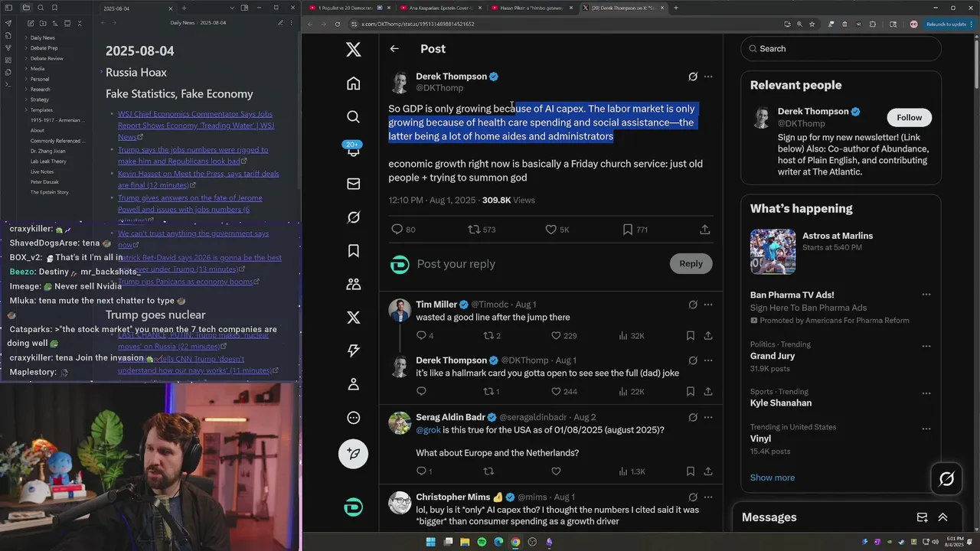
Task: Click the X logo at top of sidebar
Action: point(353,50)
